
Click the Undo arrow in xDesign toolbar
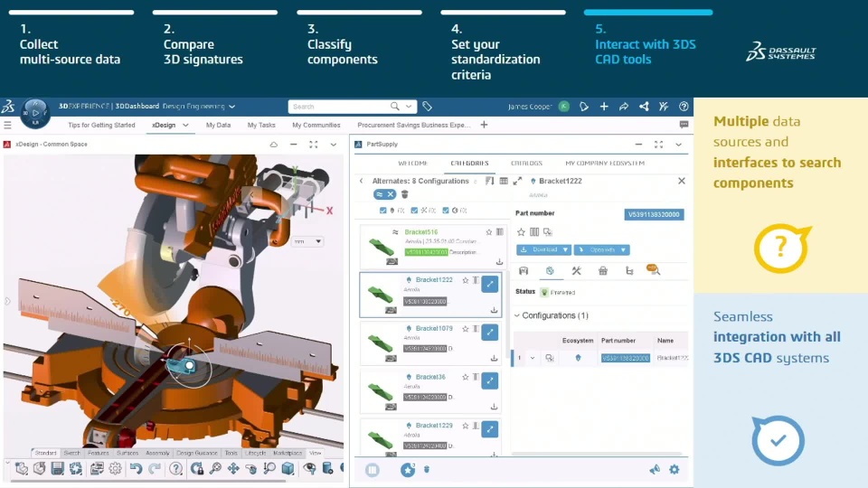[x=136, y=469]
